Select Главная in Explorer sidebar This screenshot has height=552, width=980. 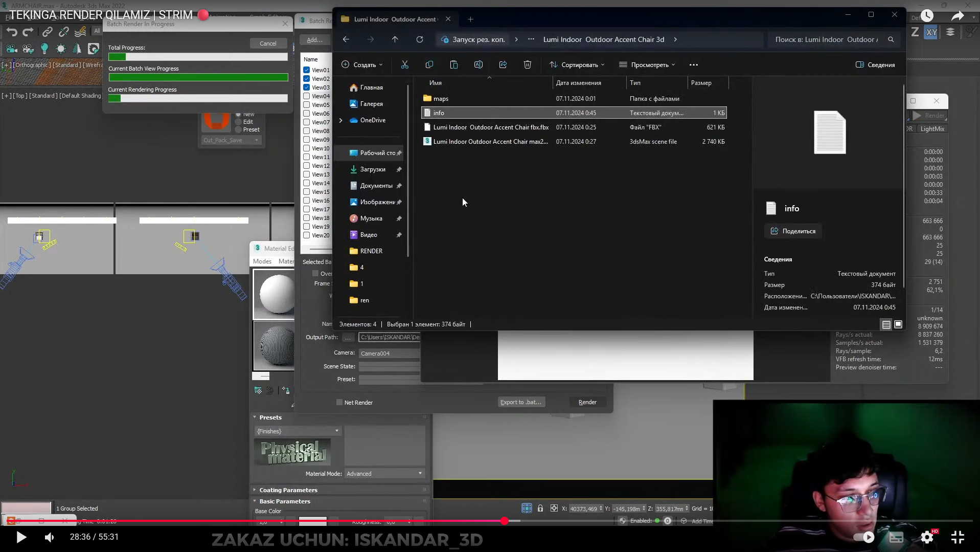tap(371, 87)
